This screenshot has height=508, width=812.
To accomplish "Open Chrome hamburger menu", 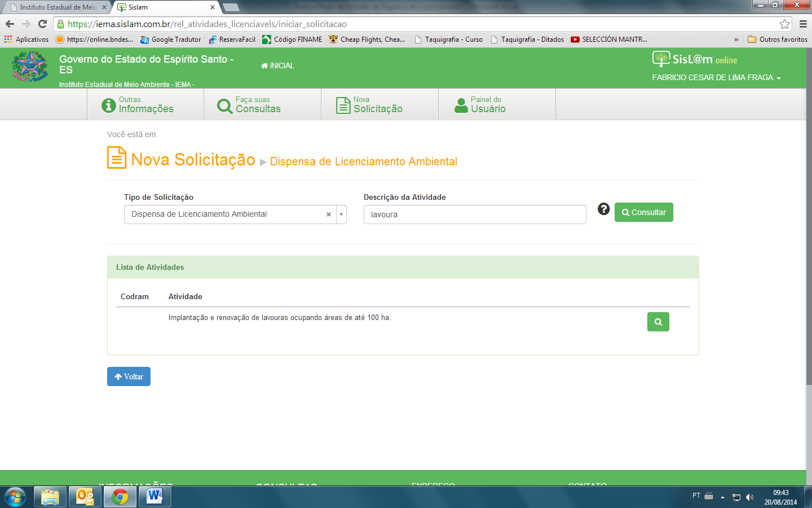I will point(803,24).
